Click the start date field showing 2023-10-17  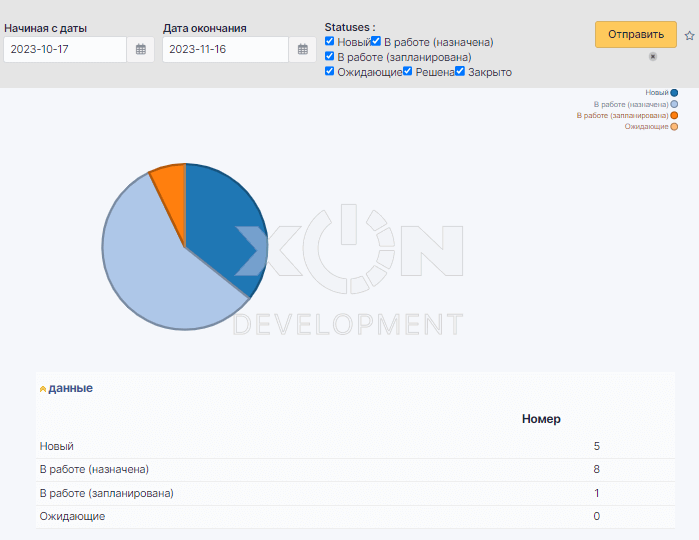click(65, 49)
